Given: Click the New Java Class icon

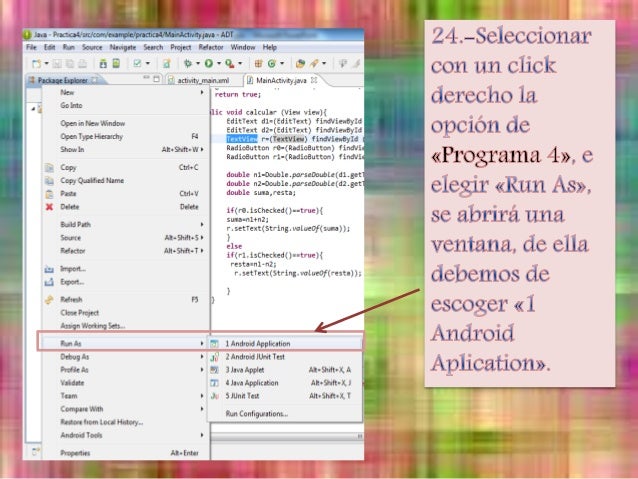Looking at the screenshot, I should [272, 63].
